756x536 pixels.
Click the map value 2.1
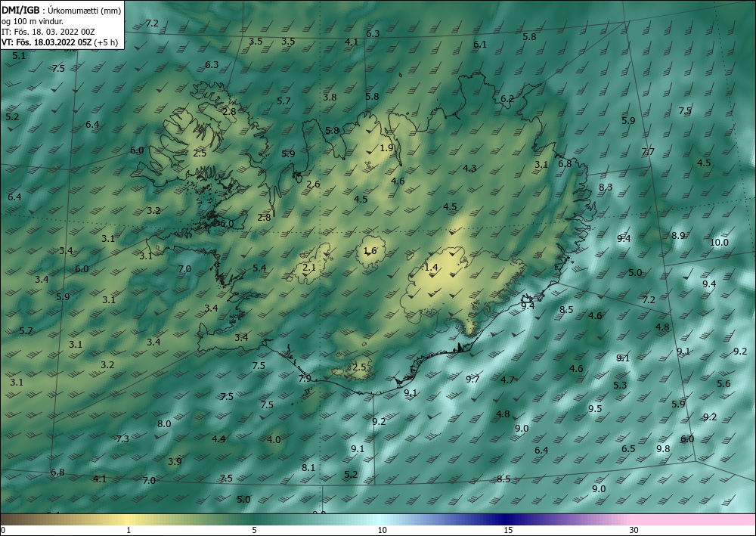(309, 267)
